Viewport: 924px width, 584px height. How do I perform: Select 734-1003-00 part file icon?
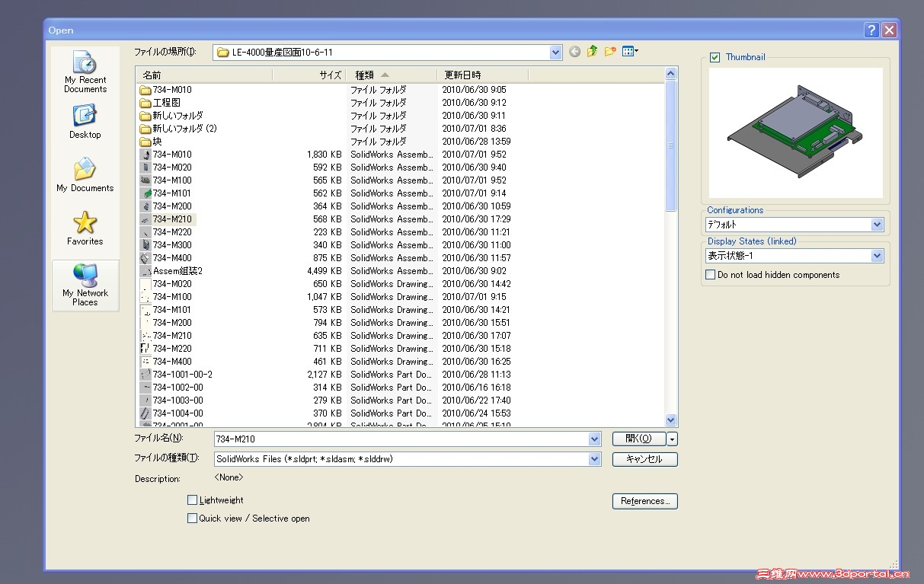point(145,401)
